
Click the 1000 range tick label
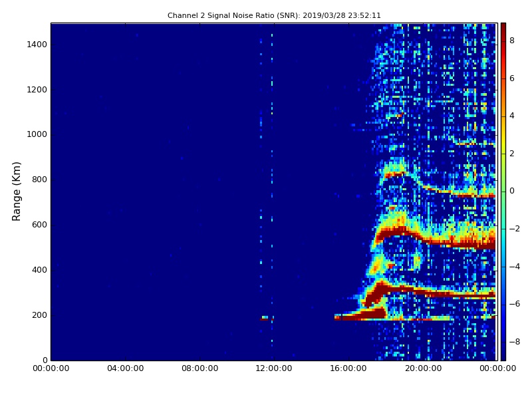[37, 134]
